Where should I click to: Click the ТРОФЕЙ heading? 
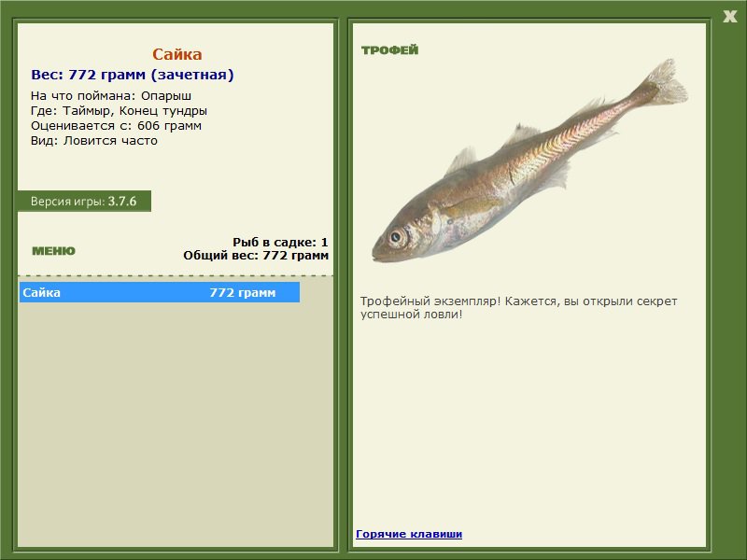pyautogui.click(x=389, y=50)
